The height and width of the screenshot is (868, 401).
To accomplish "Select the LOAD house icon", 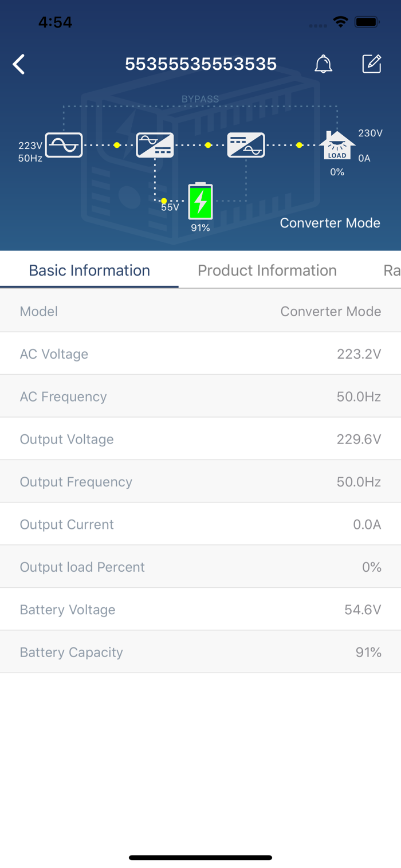I will (337, 146).
